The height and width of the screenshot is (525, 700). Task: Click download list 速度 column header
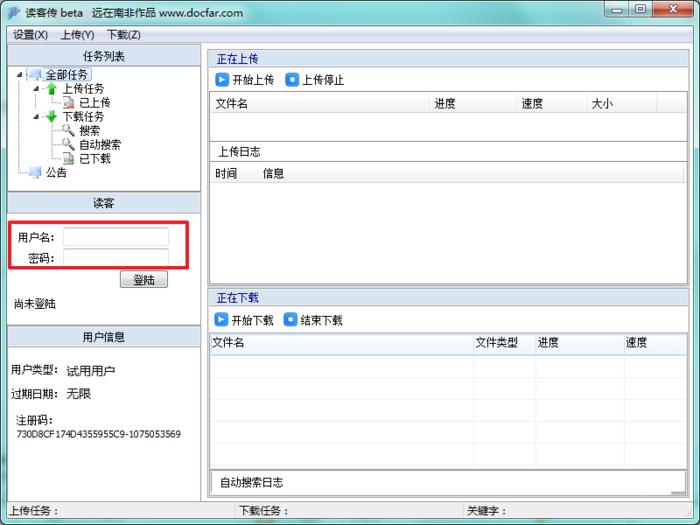pos(655,343)
